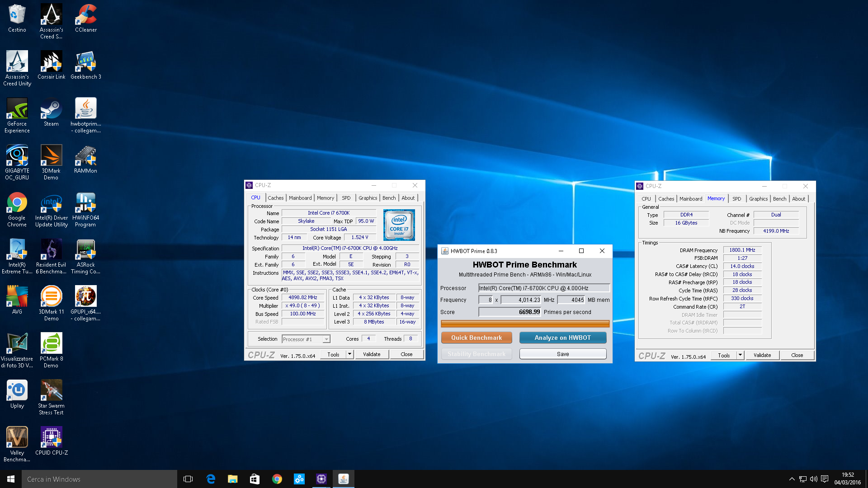Screen dimensions: 868x488
Task: Open Uplay desktop shortcut
Action: (17, 394)
